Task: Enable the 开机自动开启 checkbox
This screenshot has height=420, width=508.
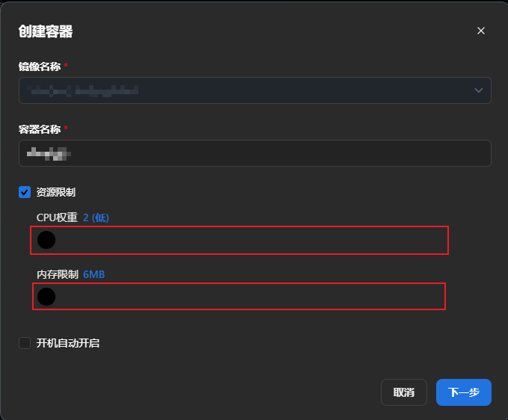Action: tap(25, 343)
